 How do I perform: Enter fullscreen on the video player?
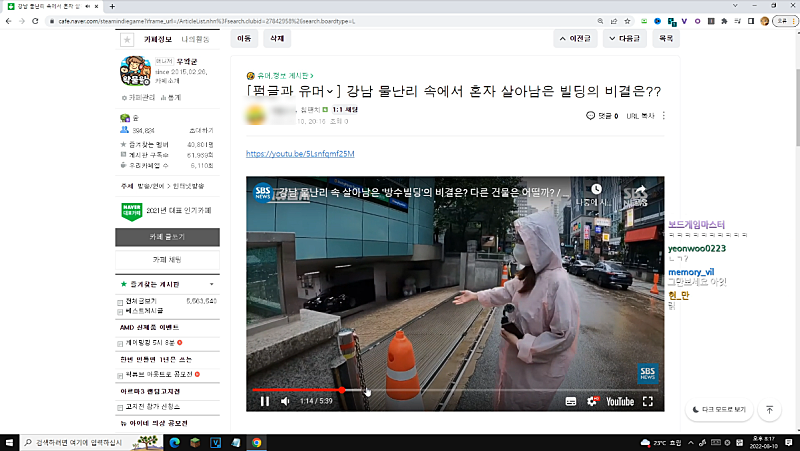tap(648, 401)
